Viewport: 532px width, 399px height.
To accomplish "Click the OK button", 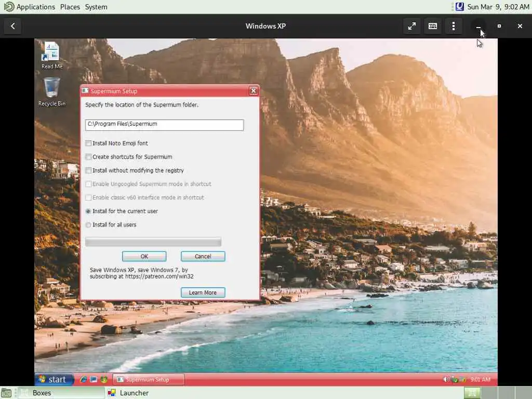I will click(x=144, y=256).
